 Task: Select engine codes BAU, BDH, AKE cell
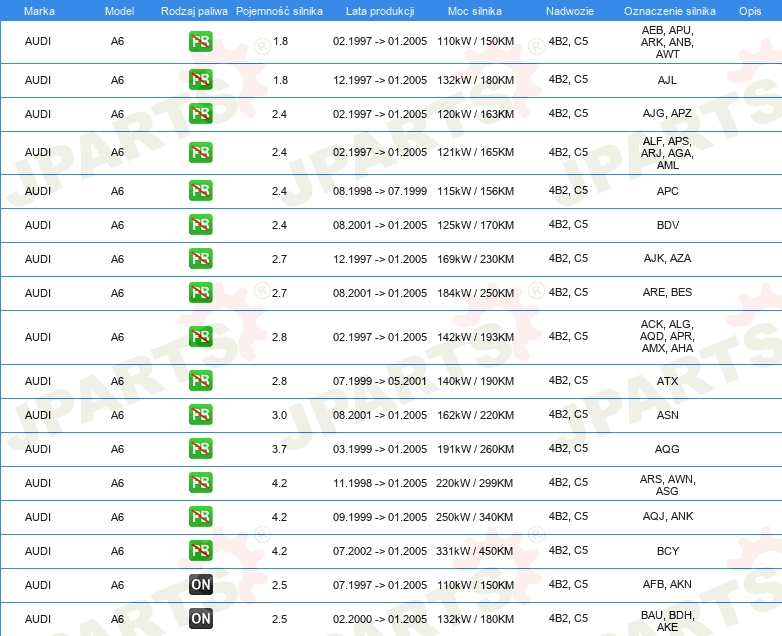pos(667,621)
